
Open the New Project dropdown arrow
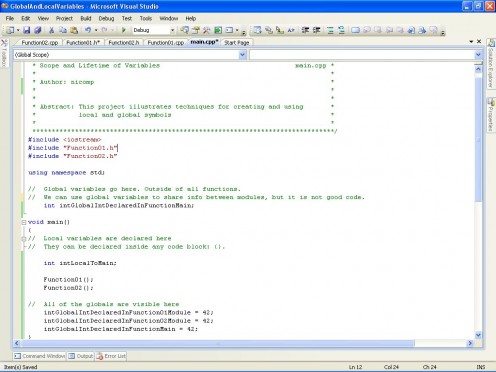pos(18,30)
